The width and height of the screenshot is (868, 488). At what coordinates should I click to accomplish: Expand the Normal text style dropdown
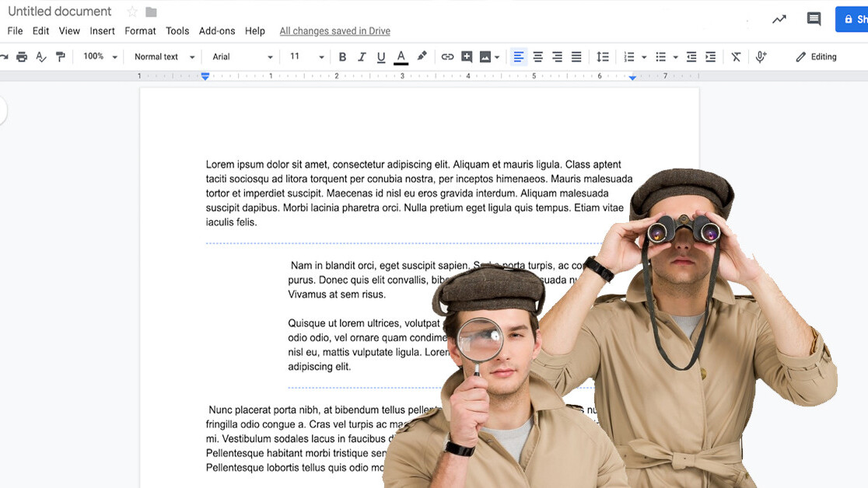[164, 57]
